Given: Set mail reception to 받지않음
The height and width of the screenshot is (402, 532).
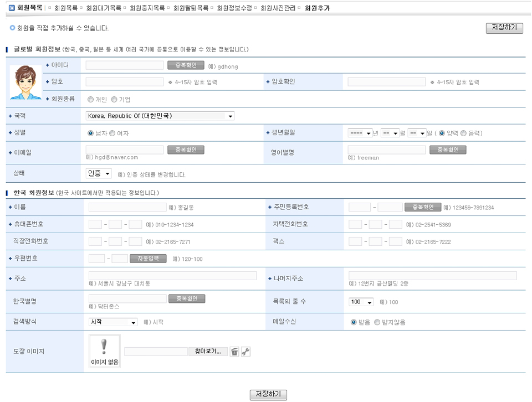Looking at the screenshot, I should [377, 322].
